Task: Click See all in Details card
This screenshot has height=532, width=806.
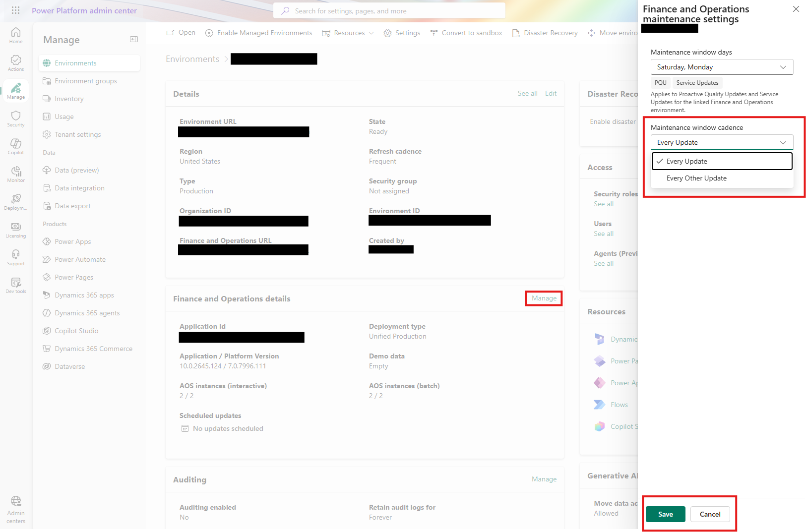Action: (527, 93)
